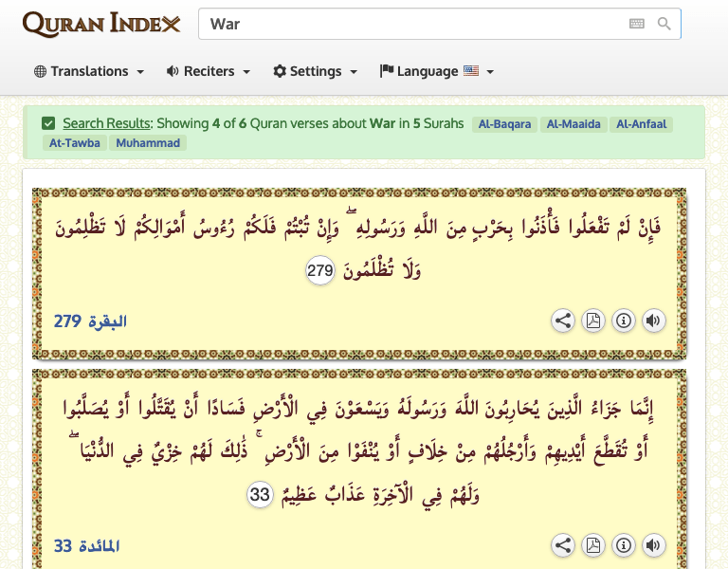Share verse 279 of Al-Baqara
728x569 pixels.
[563, 321]
